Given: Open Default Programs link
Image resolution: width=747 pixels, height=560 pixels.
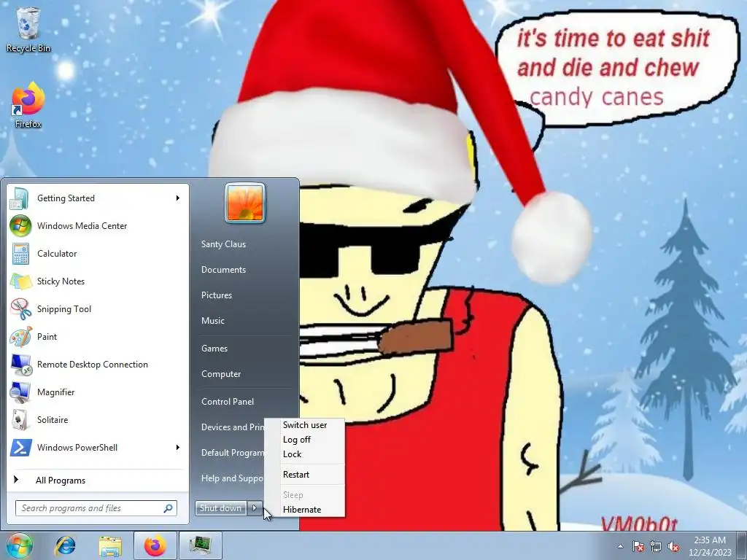Looking at the screenshot, I should coord(233,453).
